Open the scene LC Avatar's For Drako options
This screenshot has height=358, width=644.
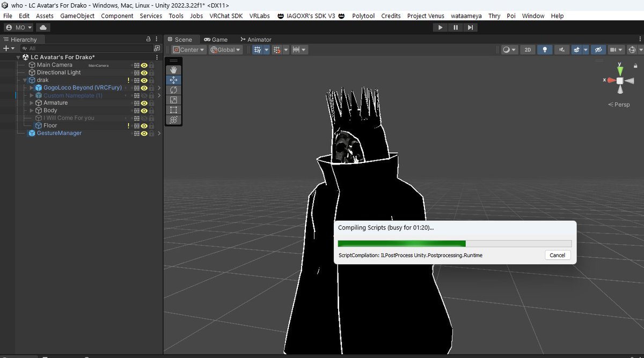coord(157,57)
